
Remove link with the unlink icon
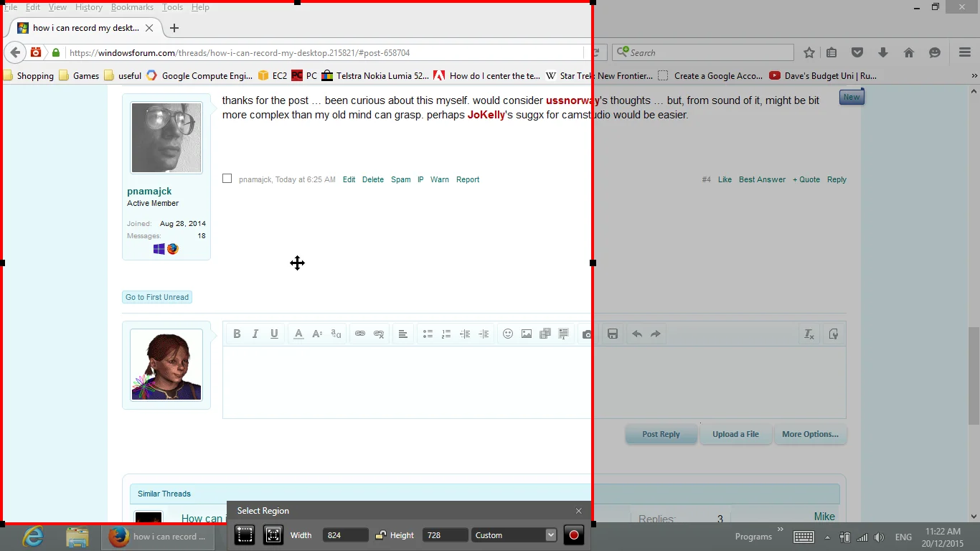point(379,334)
